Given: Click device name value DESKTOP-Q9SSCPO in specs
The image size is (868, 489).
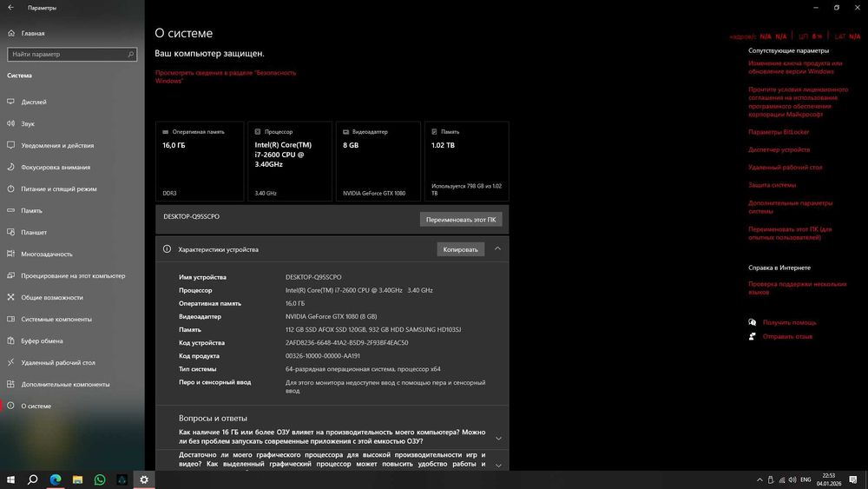Looking at the screenshot, I should click(x=313, y=277).
